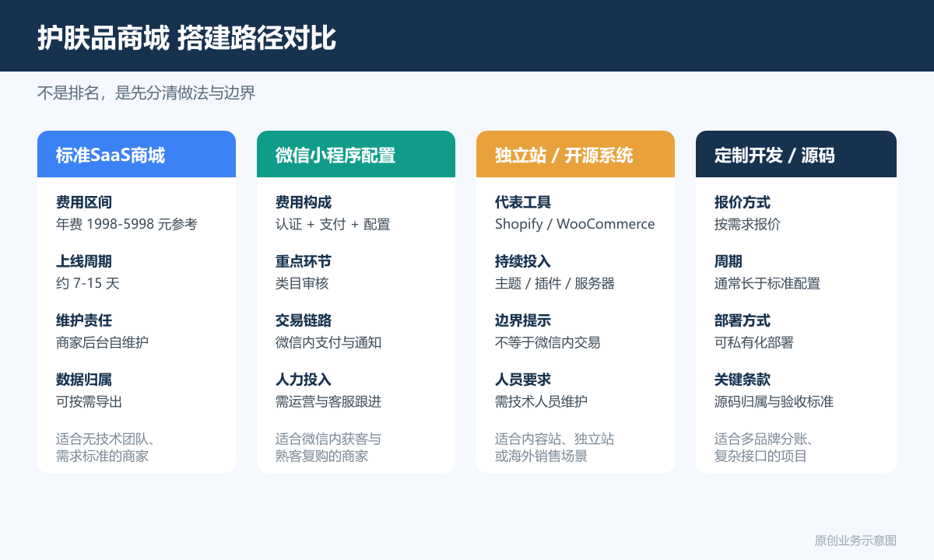Select the 微信小程序配置 card header
The height and width of the screenshot is (560, 934).
click(x=356, y=154)
